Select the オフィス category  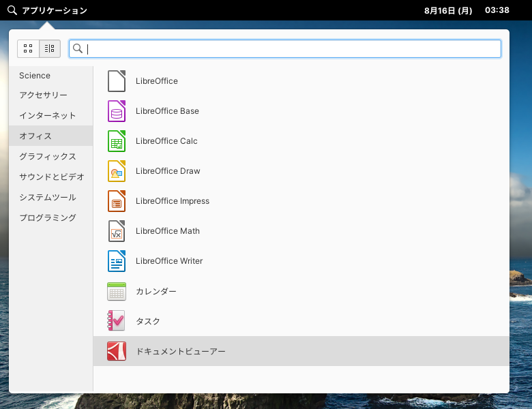[51, 136]
